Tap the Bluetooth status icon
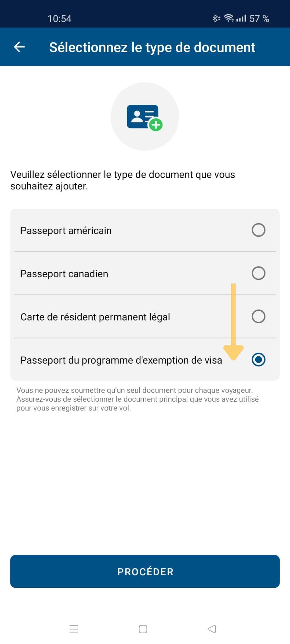The height and width of the screenshot is (644, 290). click(216, 18)
